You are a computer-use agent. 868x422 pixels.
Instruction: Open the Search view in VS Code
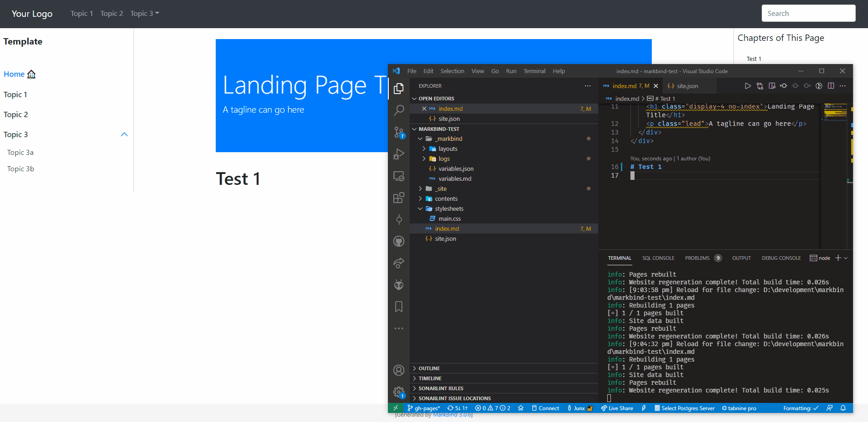pos(399,110)
